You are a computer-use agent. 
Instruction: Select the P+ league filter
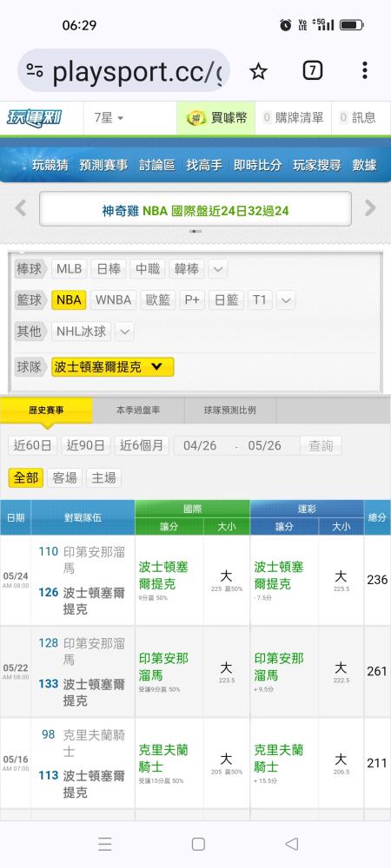192,300
